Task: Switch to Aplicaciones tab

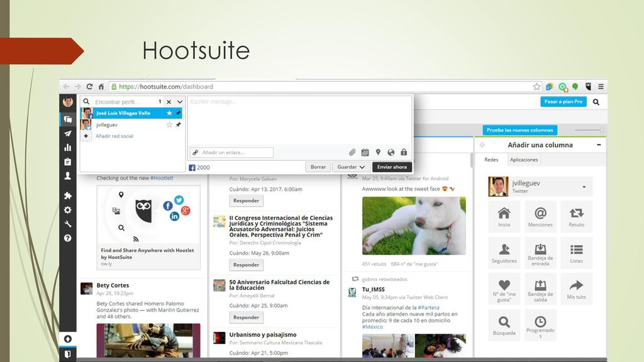Action: pos(524,160)
